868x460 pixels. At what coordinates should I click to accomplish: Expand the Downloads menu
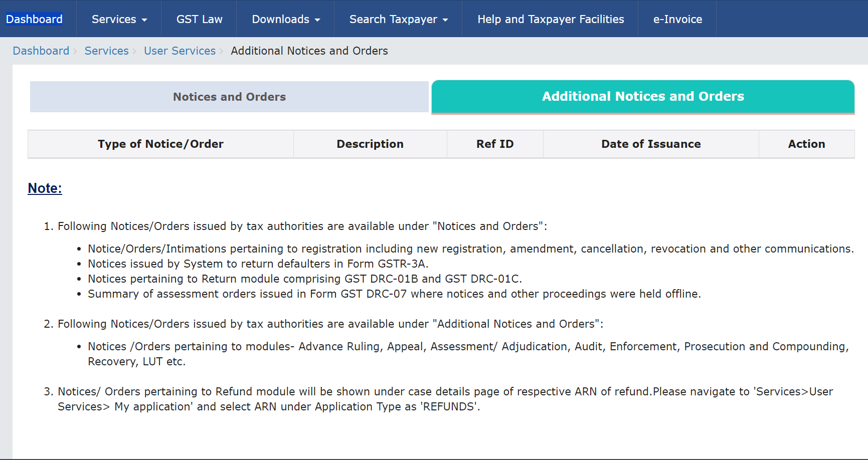pos(285,19)
